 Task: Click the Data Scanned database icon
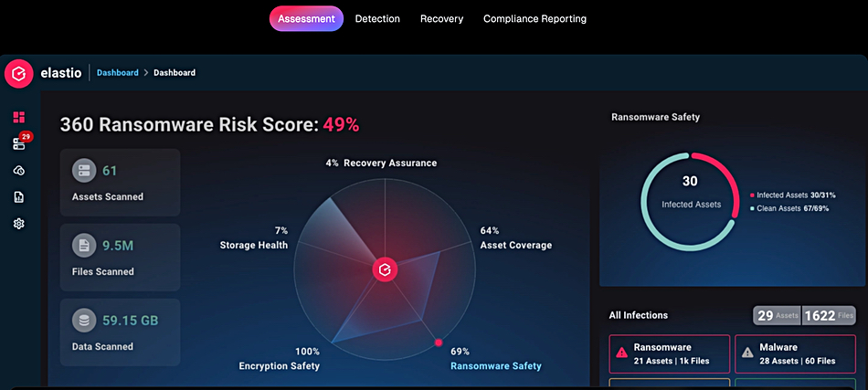click(x=84, y=321)
